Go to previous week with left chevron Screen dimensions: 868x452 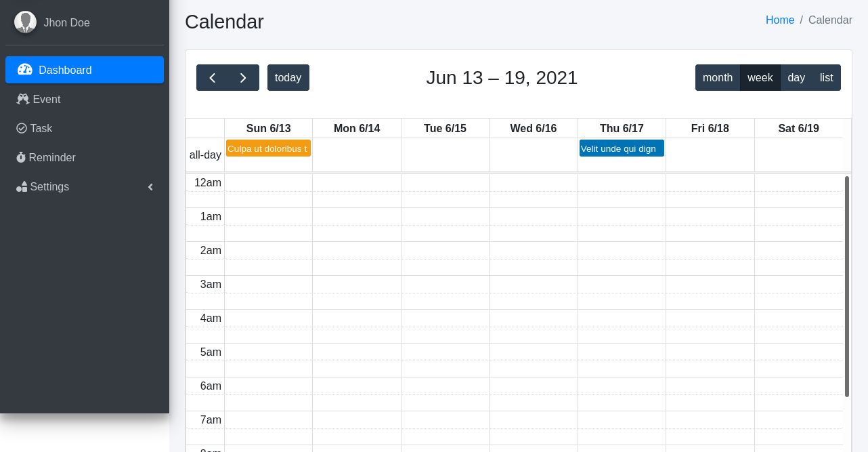212,77
